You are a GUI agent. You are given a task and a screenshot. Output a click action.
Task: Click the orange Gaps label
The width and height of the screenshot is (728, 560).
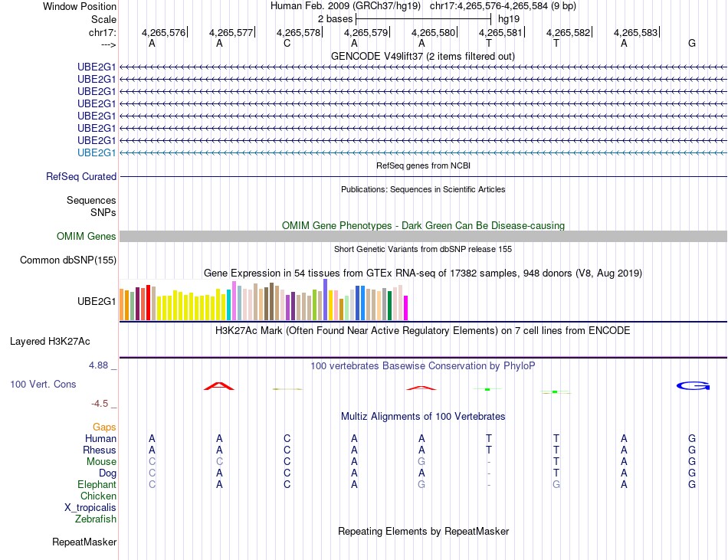click(104, 427)
